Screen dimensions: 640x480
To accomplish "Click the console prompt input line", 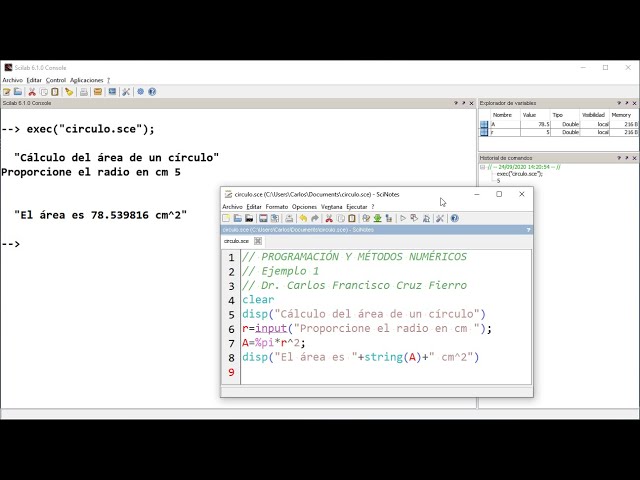I will click(238, 244).
